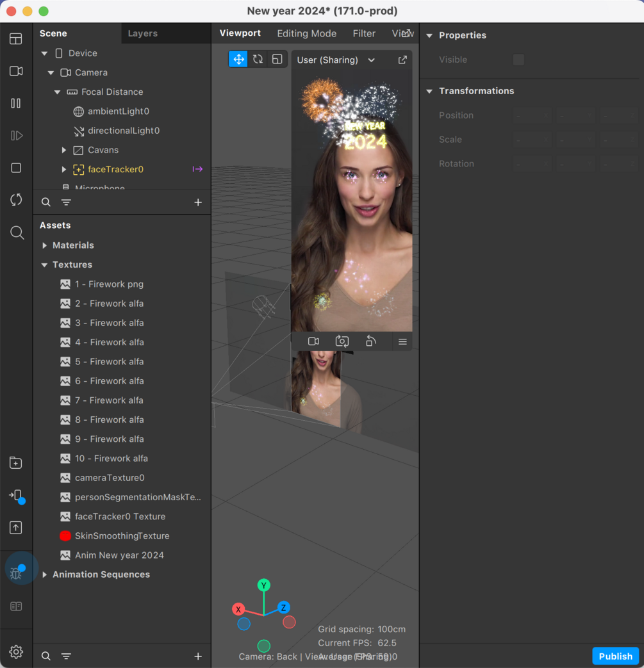Search the Scene panel with magnifier icon
This screenshot has height=668, width=644.
click(46, 202)
